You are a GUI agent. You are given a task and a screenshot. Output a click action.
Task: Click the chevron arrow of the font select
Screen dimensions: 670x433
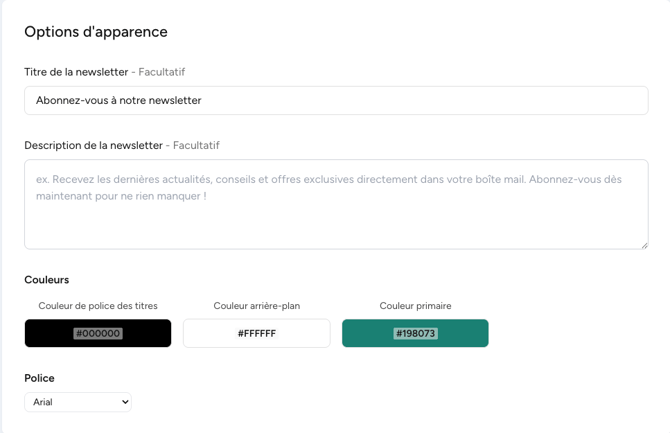coord(125,402)
